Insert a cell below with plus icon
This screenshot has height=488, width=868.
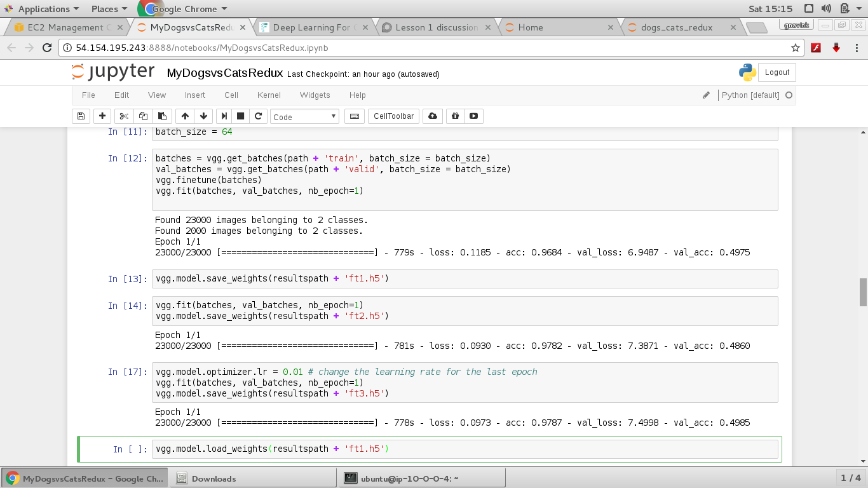102,116
